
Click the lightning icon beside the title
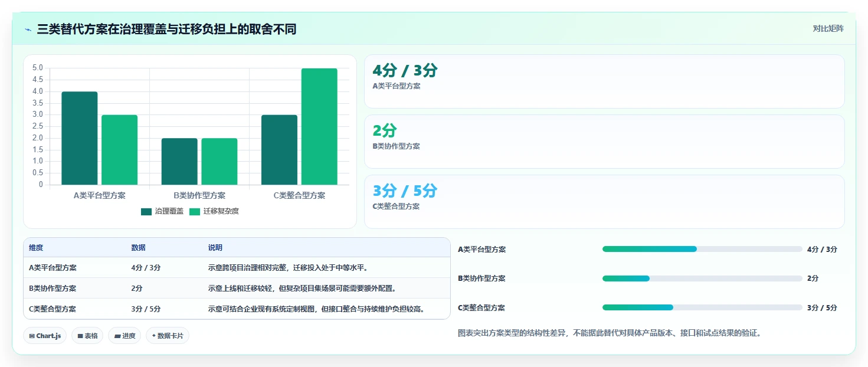click(28, 30)
